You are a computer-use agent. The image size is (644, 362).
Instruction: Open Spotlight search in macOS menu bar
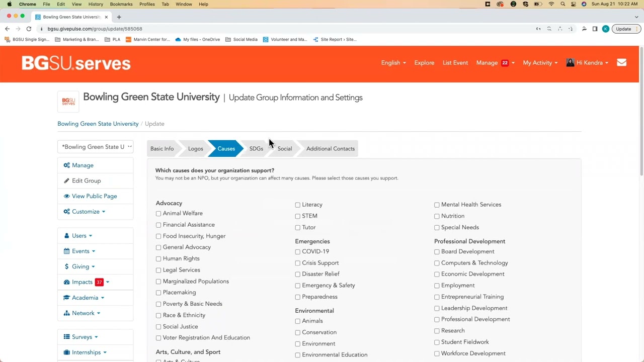tap(562, 4)
